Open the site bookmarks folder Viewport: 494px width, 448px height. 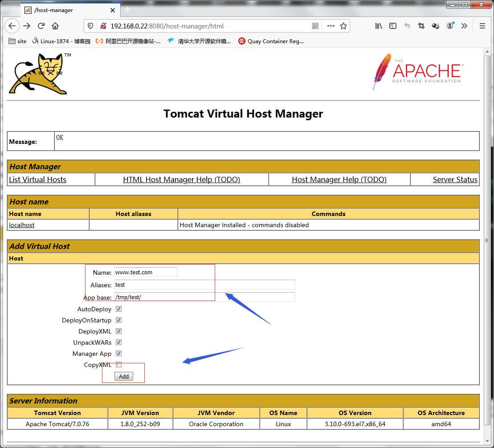tap(17, 41)
